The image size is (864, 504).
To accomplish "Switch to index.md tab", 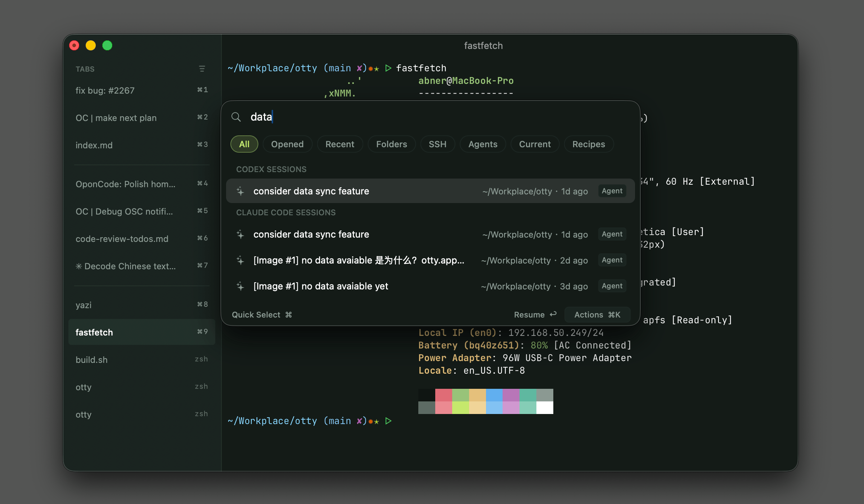I will coord(142,145).
